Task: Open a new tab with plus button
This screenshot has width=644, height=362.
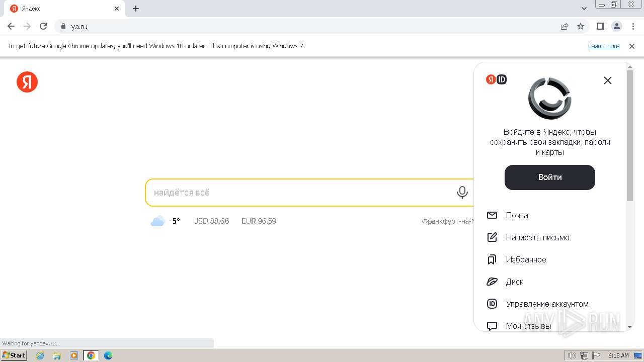Action: (x=136, y=9)
